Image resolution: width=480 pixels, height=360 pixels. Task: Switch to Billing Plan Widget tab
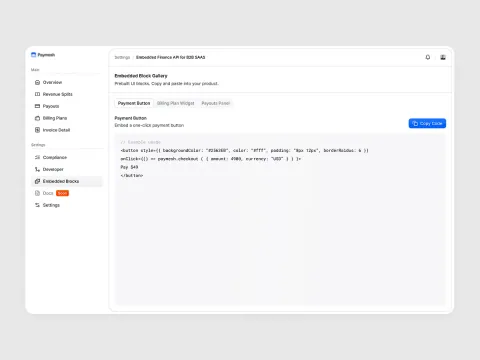(176, 103)
